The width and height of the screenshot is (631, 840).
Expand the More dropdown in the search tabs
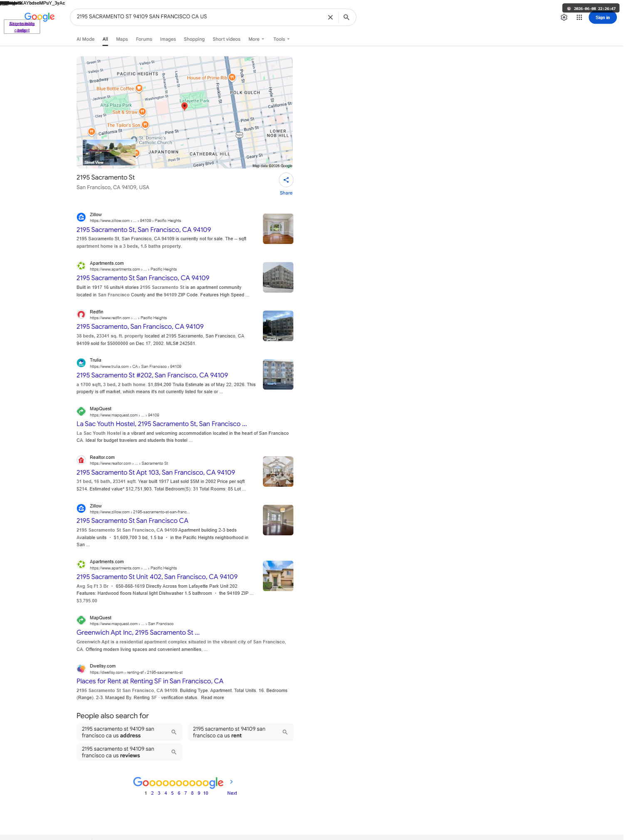(x=256, y=39)
